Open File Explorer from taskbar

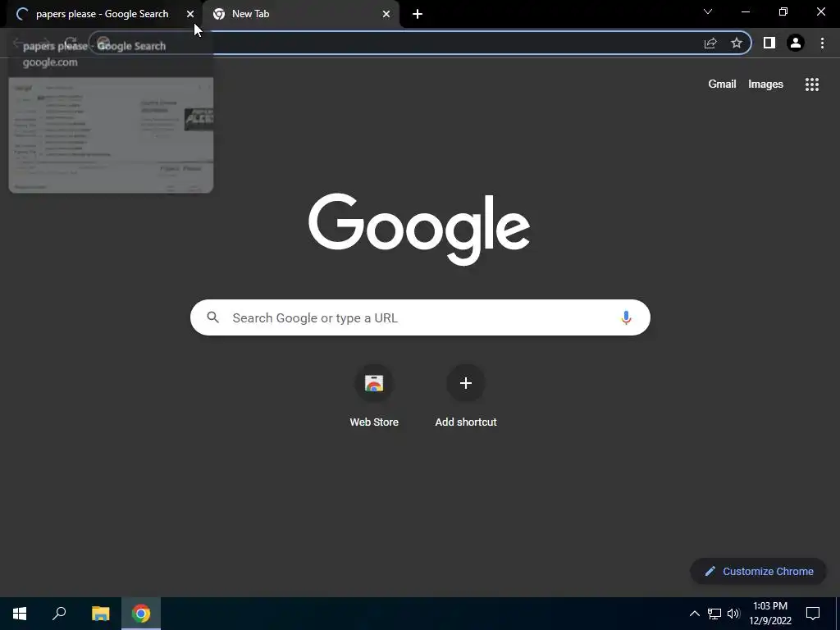[100, 614]
